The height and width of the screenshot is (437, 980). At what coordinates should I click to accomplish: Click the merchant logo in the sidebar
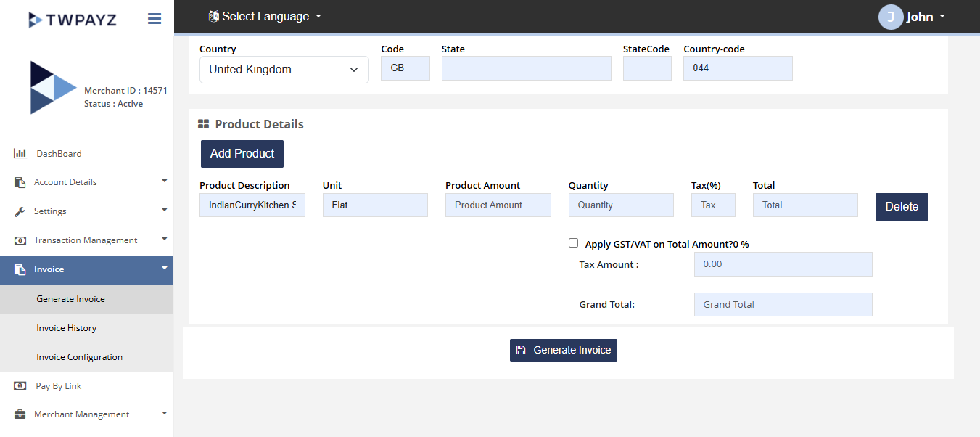(52, 88)
